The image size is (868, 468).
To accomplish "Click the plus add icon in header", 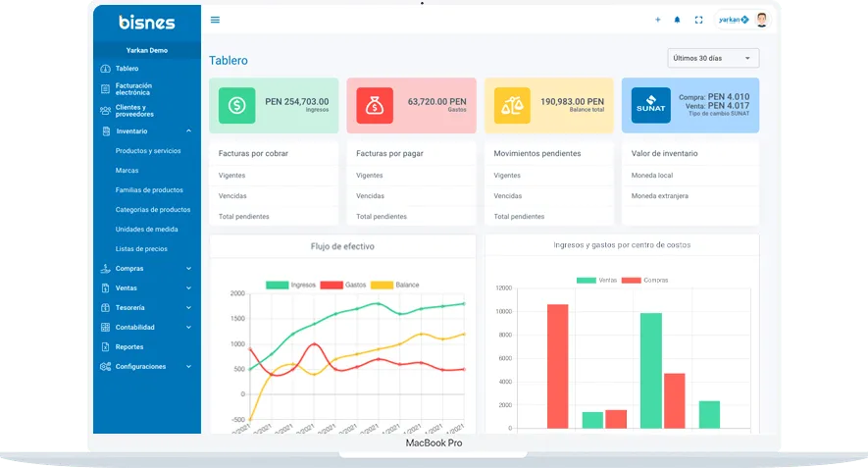I will [658, 20].
